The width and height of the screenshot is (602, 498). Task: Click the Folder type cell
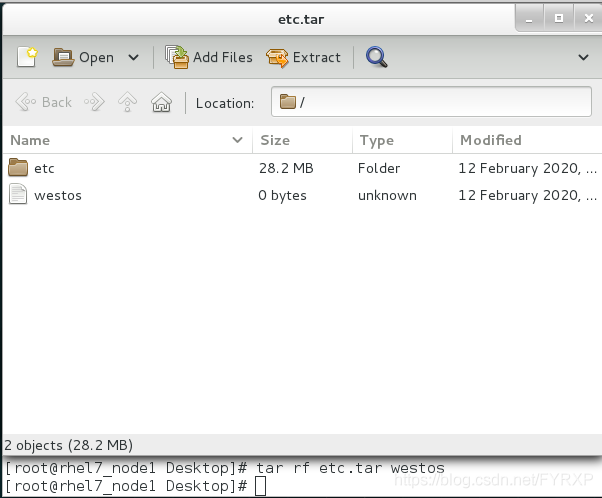click(379, 168)
